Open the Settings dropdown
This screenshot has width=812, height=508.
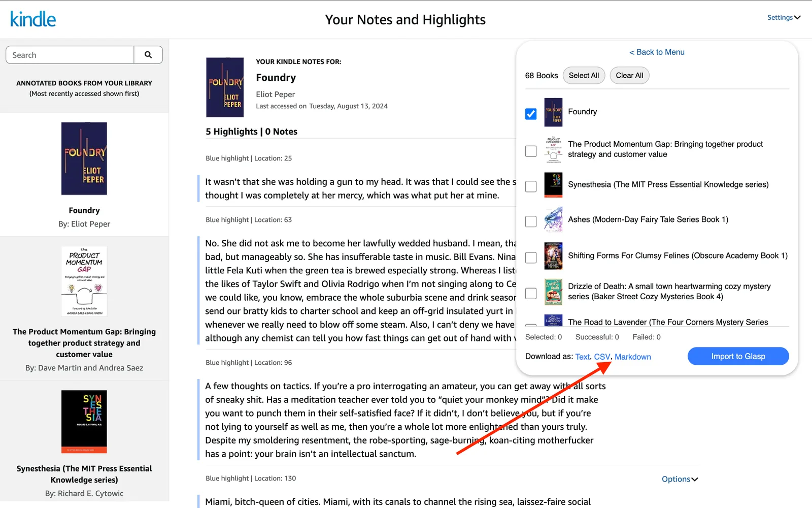[x=784, y=17]
